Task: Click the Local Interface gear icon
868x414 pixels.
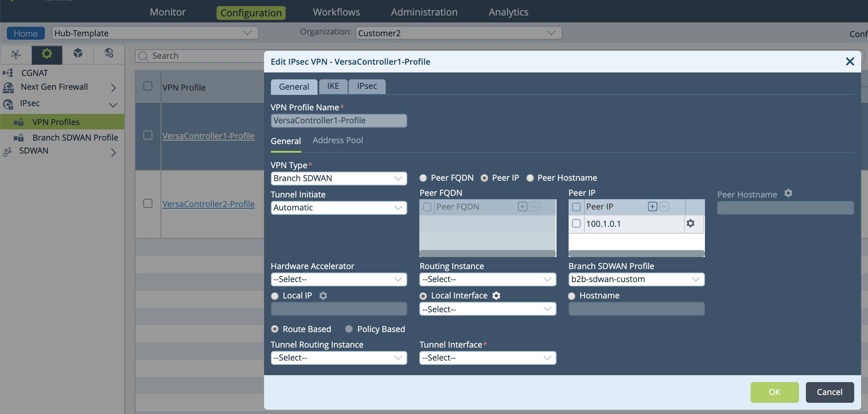Action: pos(496,295)
